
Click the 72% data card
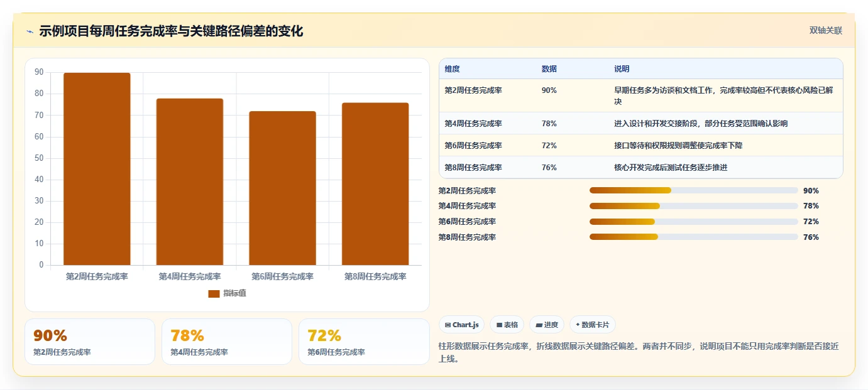364,342
